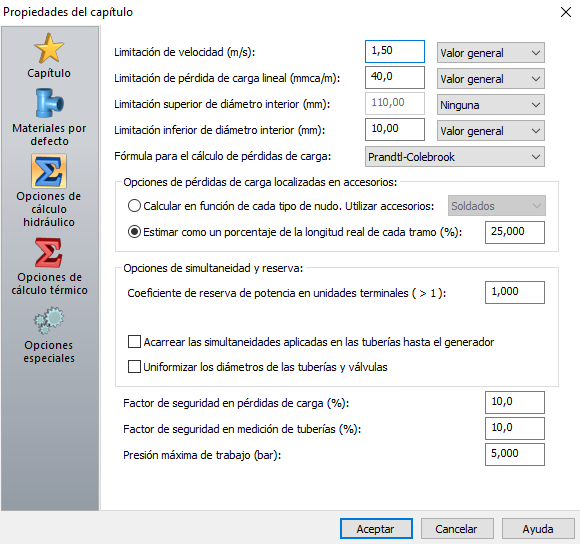Edit safety factor in head losses field
580x544 pixels.
tap(515, 402)
